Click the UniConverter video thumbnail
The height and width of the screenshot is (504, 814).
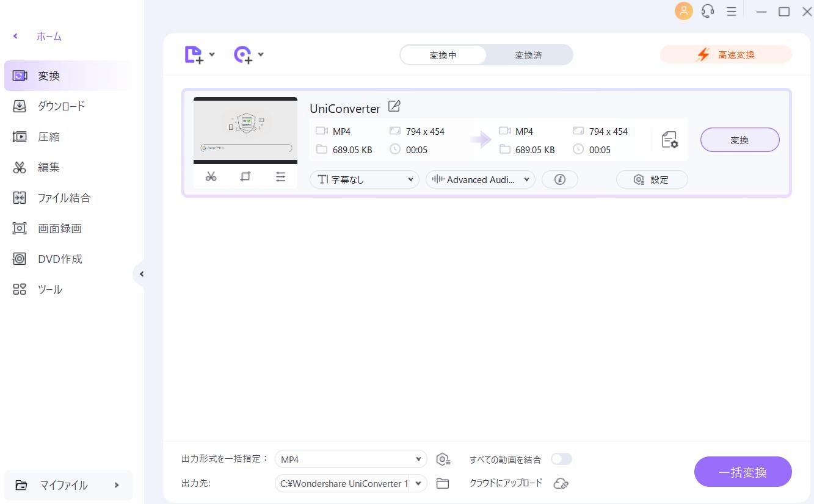pyautogui.click(x=245, y=131)
